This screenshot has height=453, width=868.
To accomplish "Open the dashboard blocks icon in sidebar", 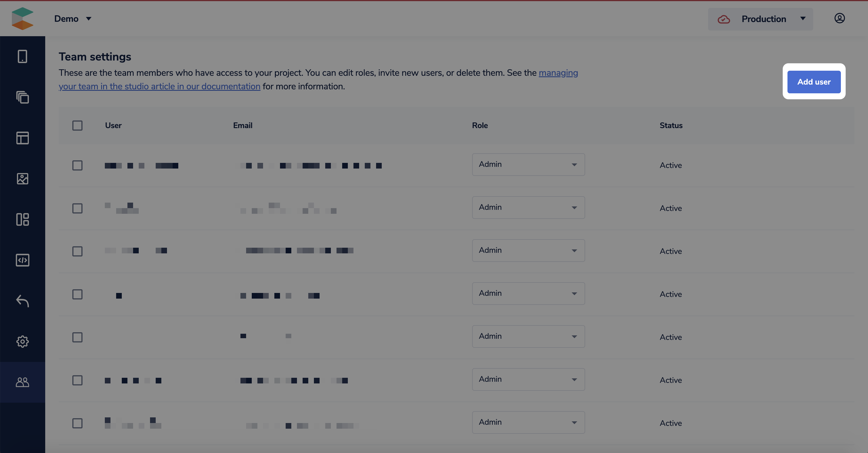I will [22, 220].
